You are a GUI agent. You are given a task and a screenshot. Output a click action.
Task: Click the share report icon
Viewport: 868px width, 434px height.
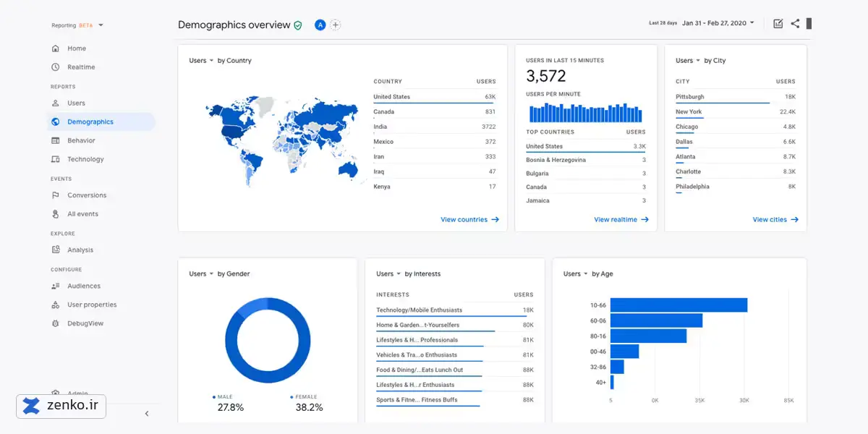point(795,23)
